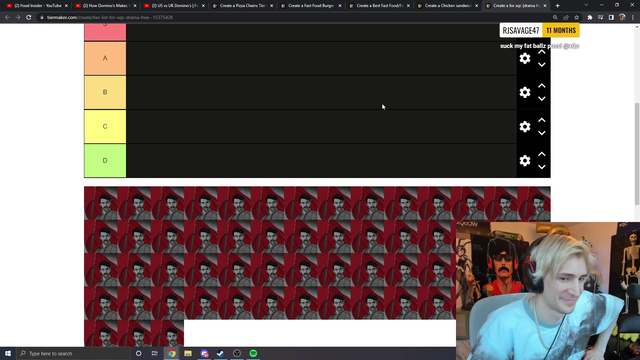
Task: Open Task View on the taskbar
Action: click(x=155, y=353)
